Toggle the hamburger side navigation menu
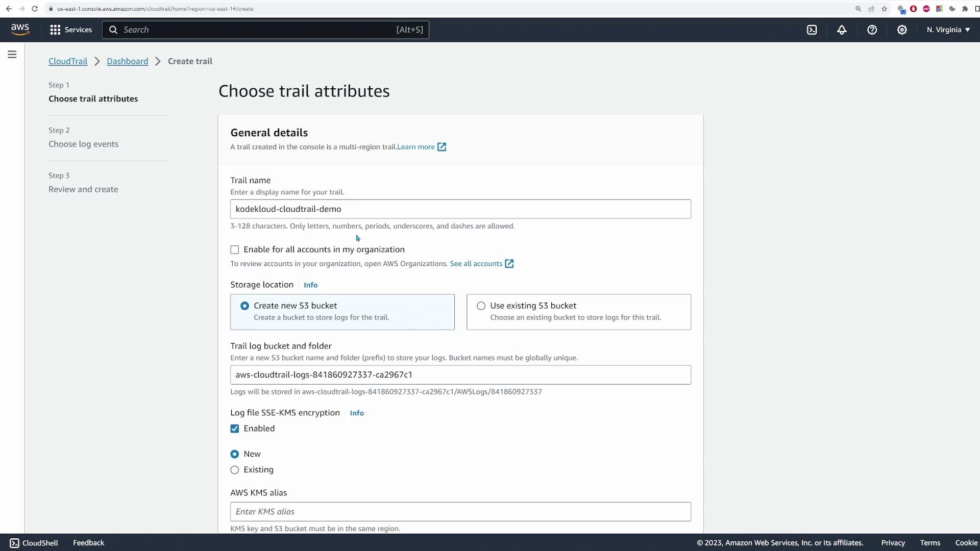Viewport: 980px width, 551px height. (x=12, y=55)
